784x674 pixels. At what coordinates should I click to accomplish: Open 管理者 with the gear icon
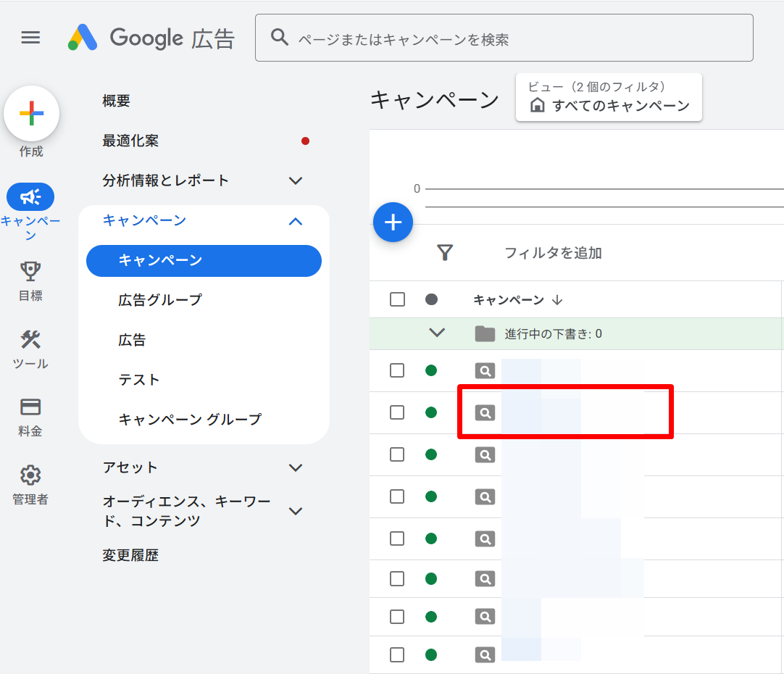pos(30,473)
